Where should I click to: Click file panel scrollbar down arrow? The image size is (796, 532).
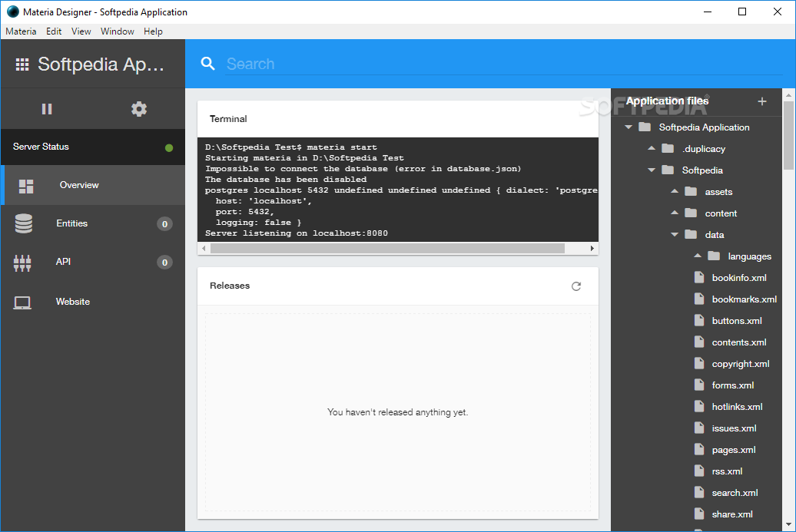[x=788, y=524]
